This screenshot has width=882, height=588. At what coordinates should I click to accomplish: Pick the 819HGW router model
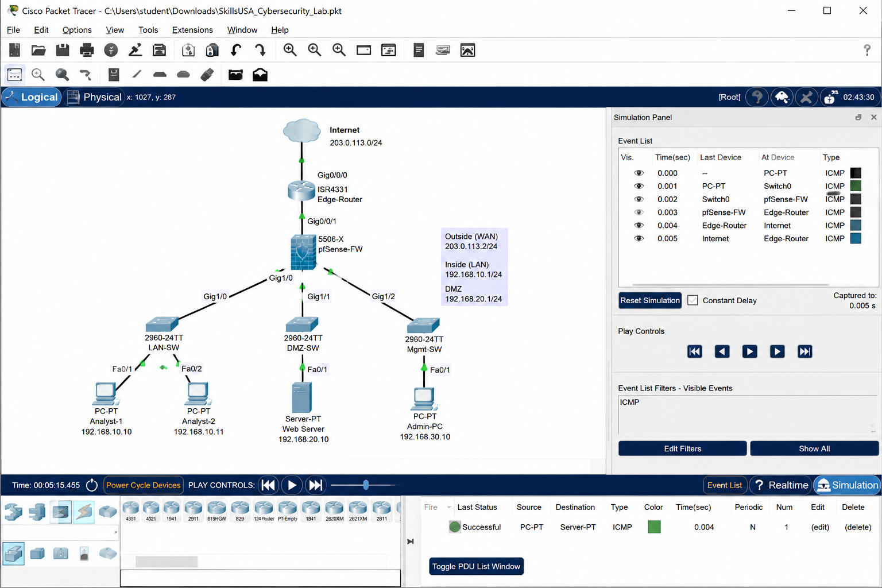(x=216, y=510)
